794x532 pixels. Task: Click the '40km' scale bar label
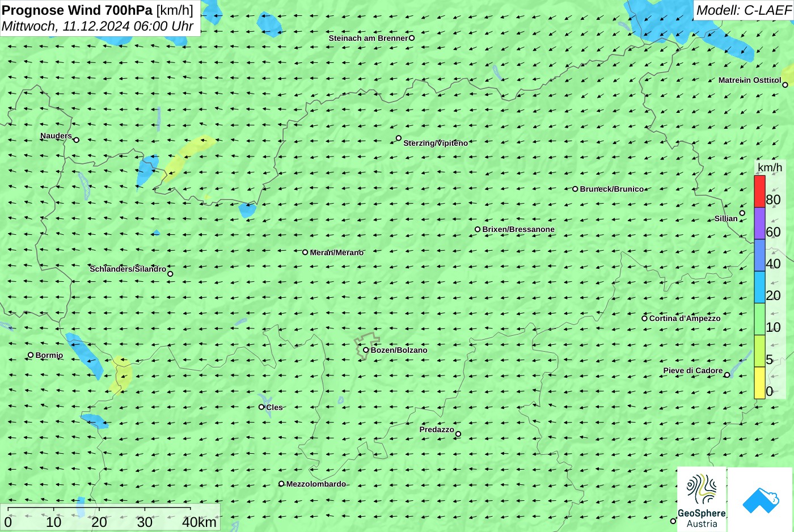click(199, 522)
